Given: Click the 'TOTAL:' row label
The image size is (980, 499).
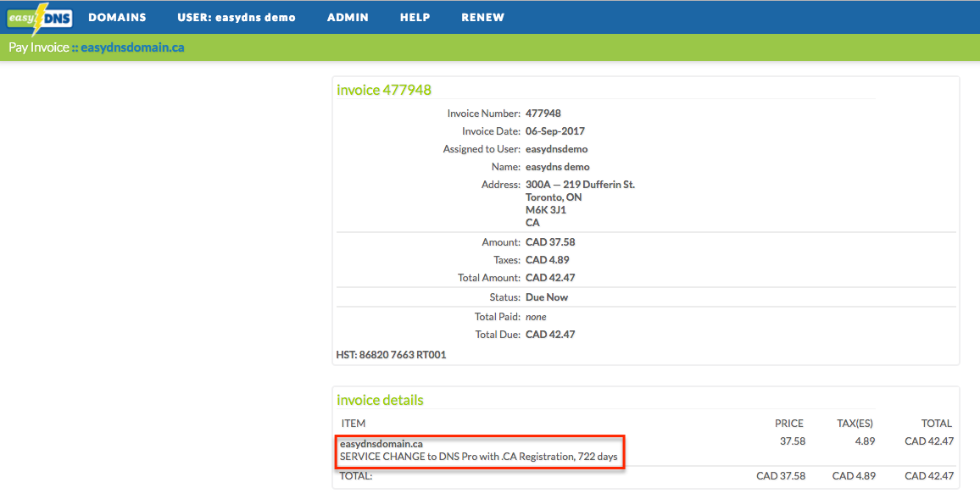Looking at the screenshot, I should tap(355, 476).
